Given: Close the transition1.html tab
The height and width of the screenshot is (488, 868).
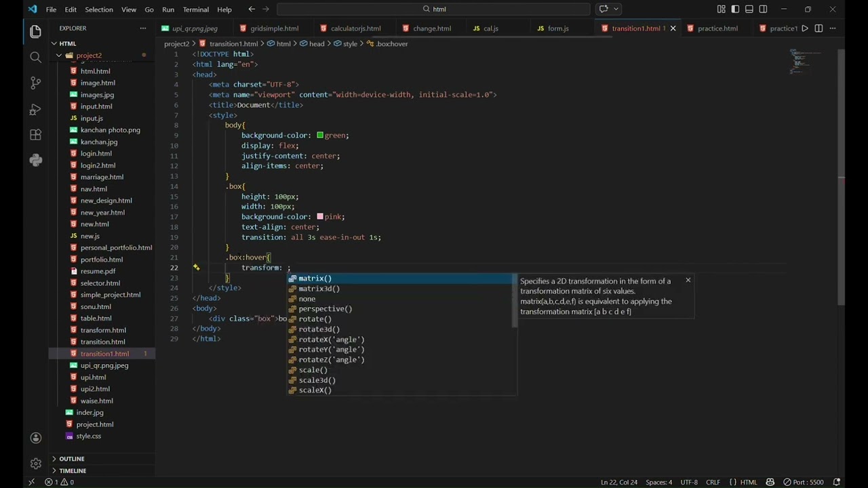Looking at the screenshot, I should (x=673, y=28).
